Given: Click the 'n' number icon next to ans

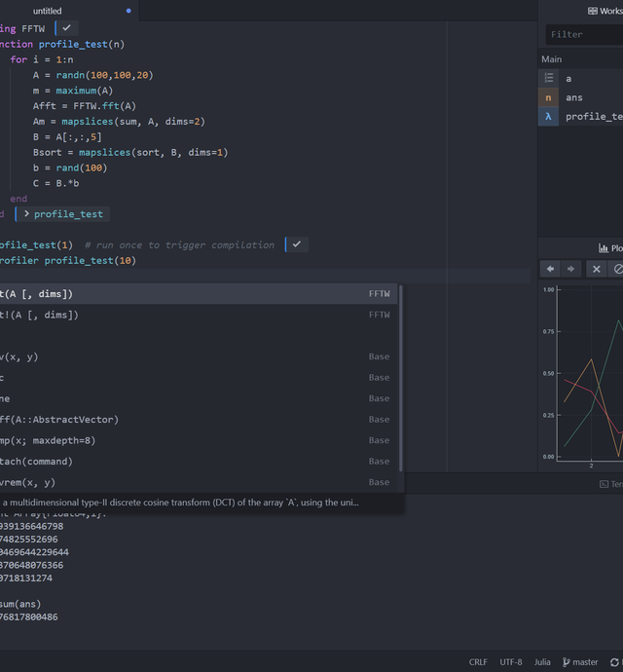Looking at the screenshot, I should click(x=548, y=97).
